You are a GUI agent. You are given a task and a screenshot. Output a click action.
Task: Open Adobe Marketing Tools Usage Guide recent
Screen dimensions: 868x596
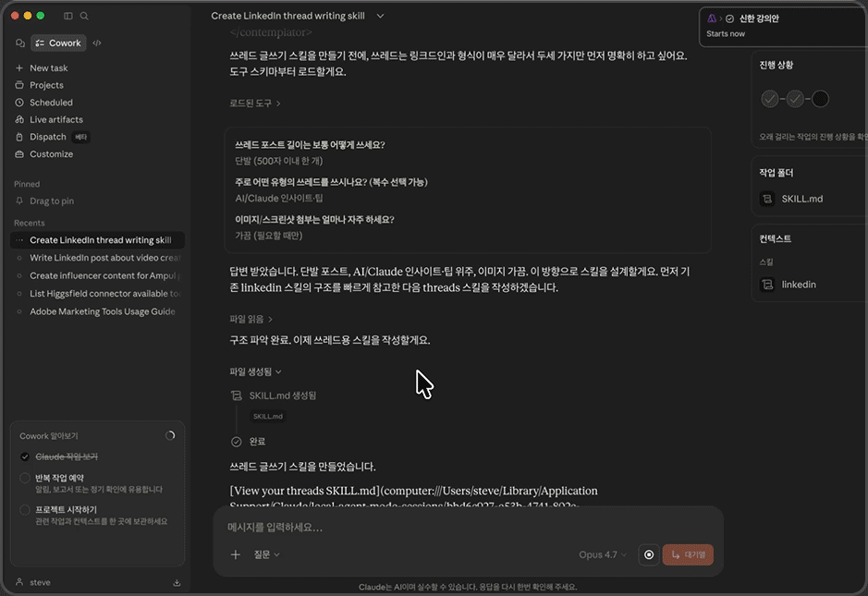click(97, 311)
